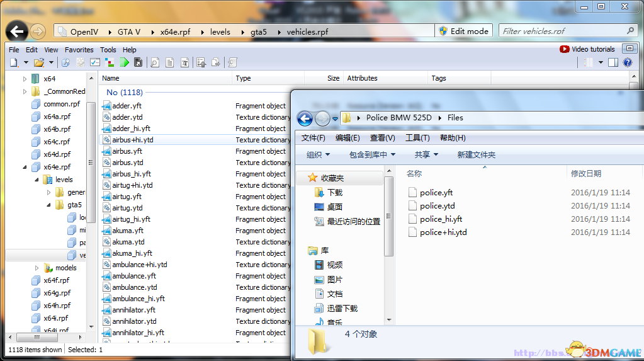Click the import list toolbar icon
Image resolution: width=644 pixels, height=361 pixels.
(x=201, y=62)
